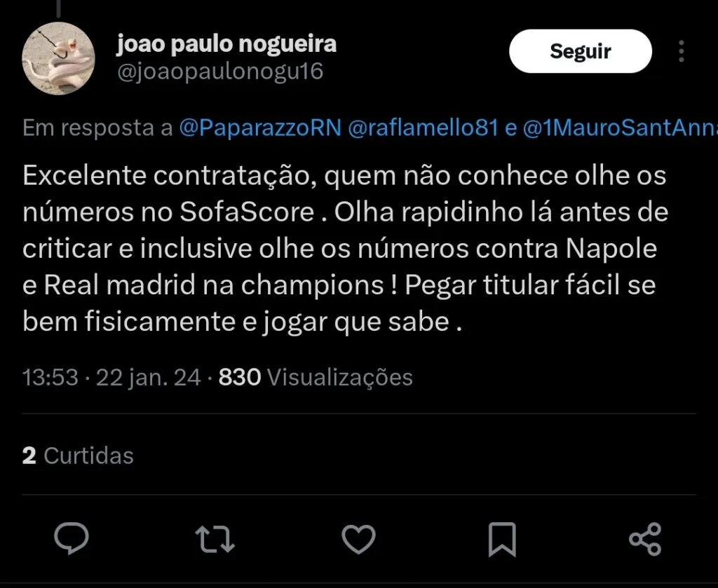This screenshot has width=718, height=588.
Task: Click the share icon
Action: pos(645,540)
